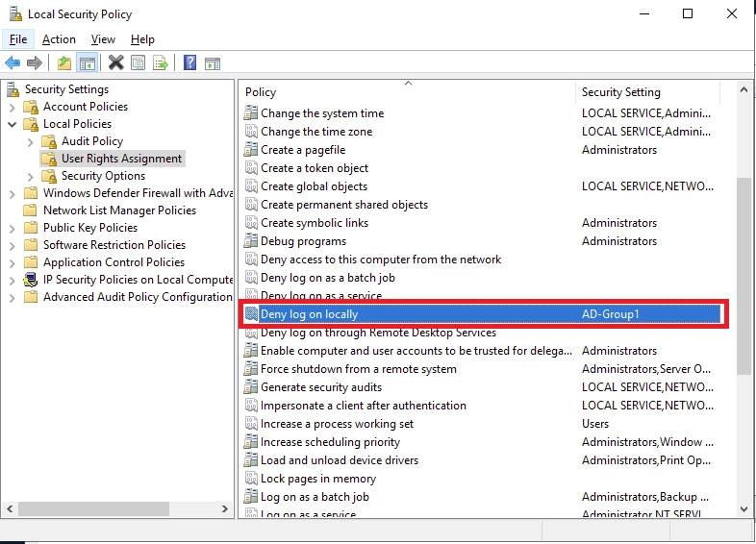Open the File menu
The image size is (756, 544).
(18, 39)
